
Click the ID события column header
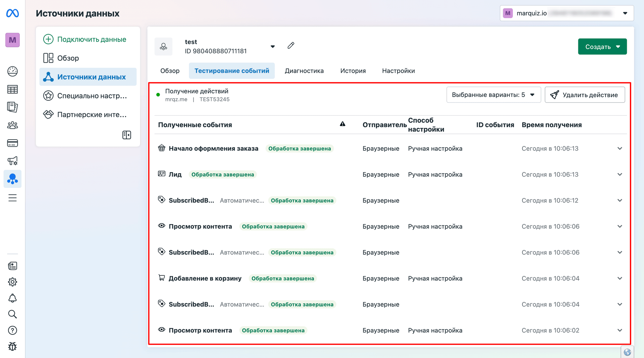[495, 125]
